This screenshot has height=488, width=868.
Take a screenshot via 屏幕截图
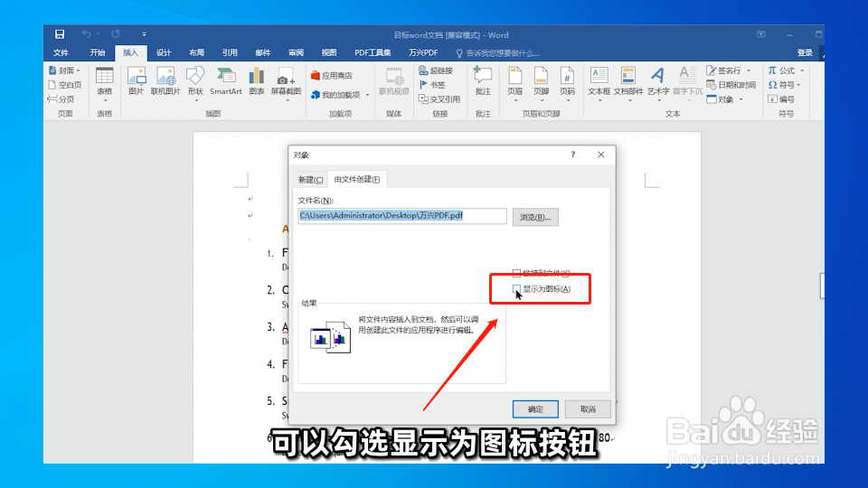(x=286, y=82)
